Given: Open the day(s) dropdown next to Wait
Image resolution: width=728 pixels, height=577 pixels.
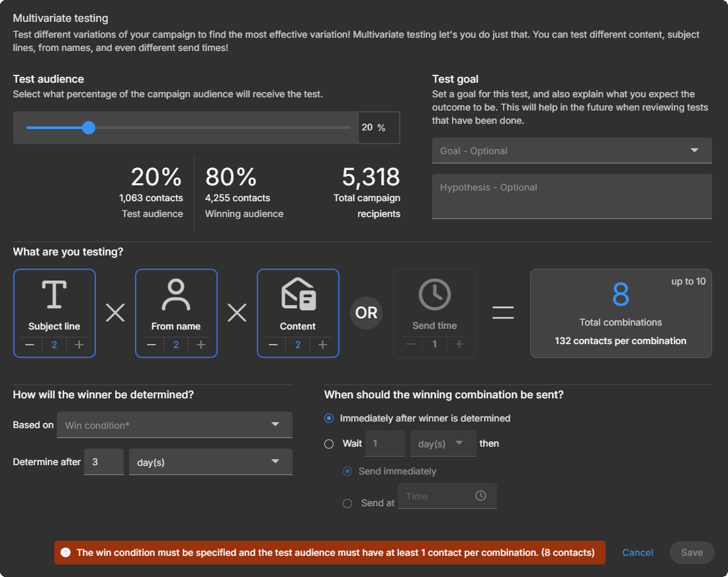Looking at the screenshot, I should 443,443.
